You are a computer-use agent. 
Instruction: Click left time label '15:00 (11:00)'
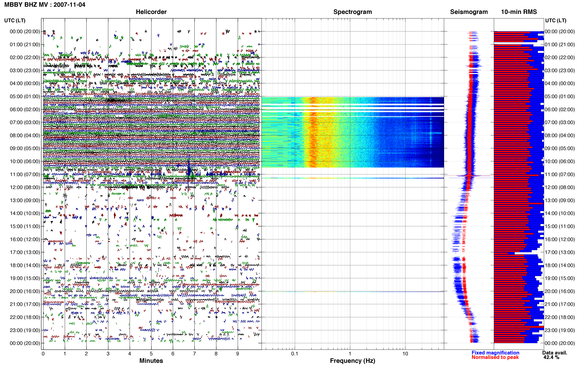coord(25,226)
